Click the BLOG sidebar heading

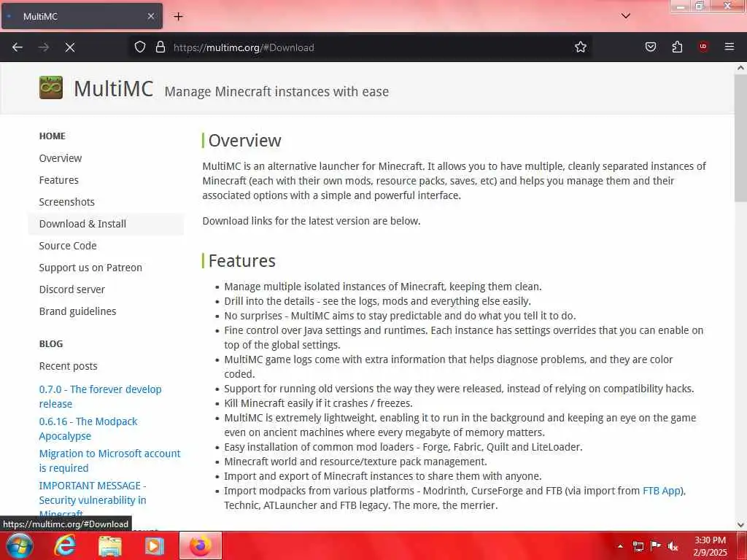pos(51,344)
